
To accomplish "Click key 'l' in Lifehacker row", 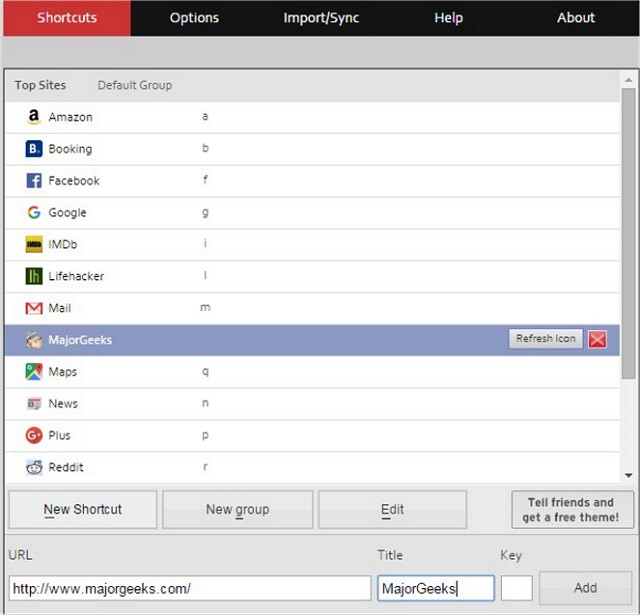I will (x=205, y=275).
